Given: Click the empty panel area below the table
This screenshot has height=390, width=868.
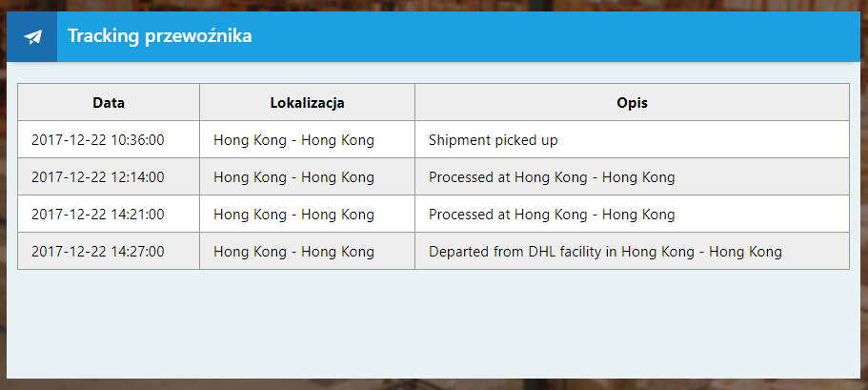Looking at the screenshot, I should click(x=434, y=324).
